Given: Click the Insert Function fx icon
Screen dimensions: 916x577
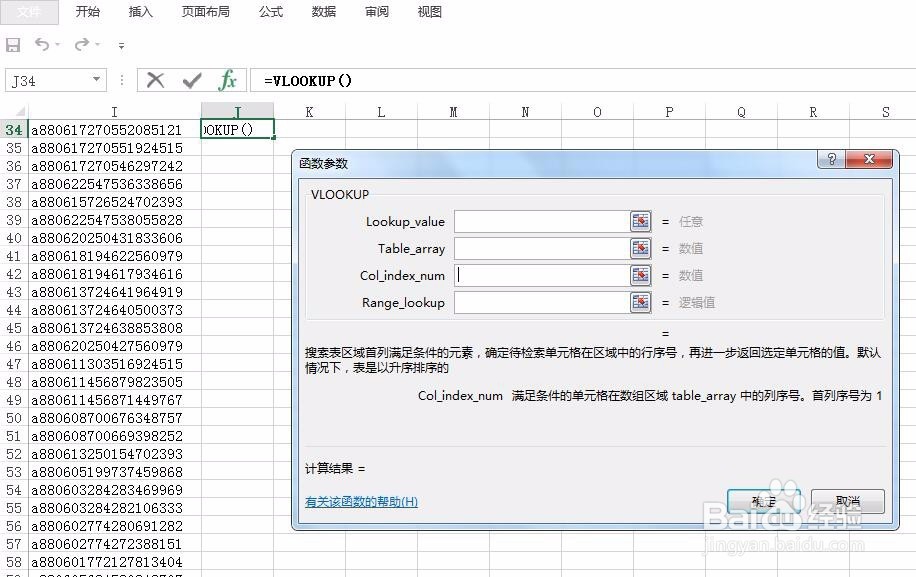Looking at the screenshot, I should 227,80.
